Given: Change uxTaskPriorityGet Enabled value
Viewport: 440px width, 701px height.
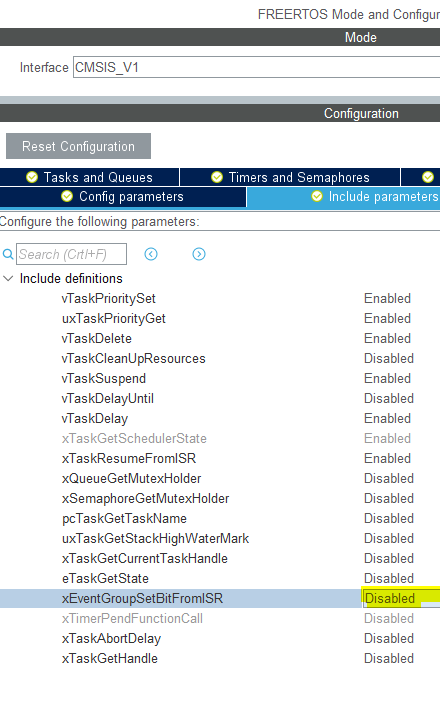Looking at the screenshot, I should point(387,319).
